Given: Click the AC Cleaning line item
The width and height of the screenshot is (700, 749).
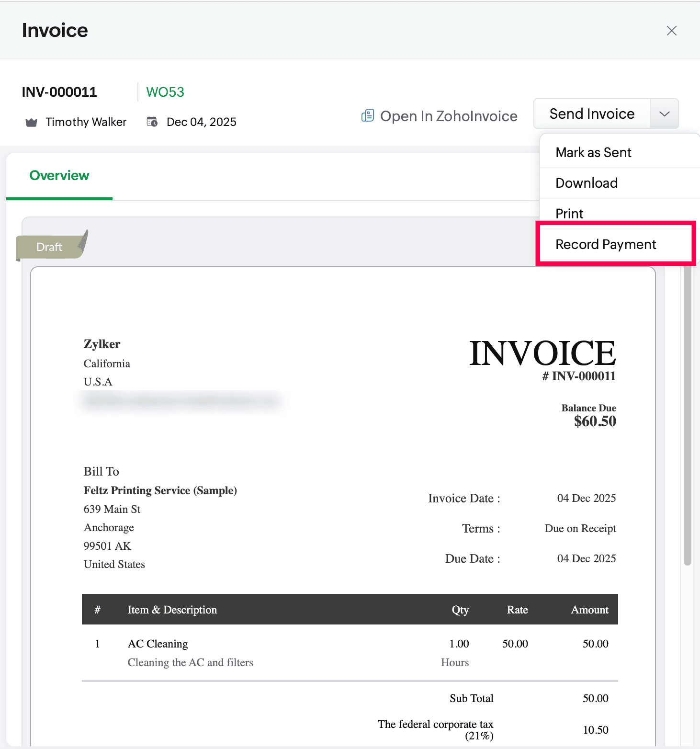Looking at the screenshot, I should coord(158,644).
